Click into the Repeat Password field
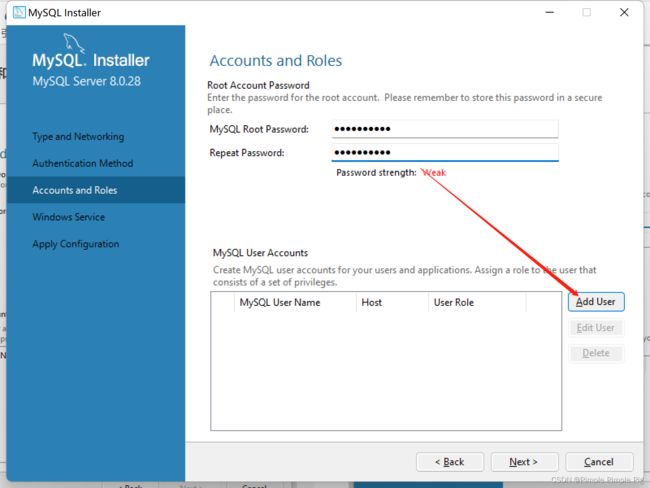 point(445,153)
